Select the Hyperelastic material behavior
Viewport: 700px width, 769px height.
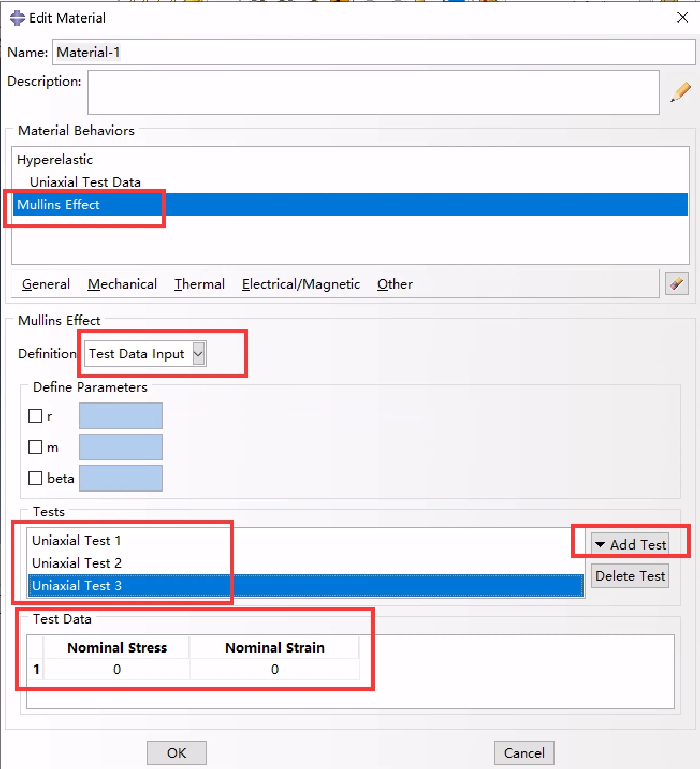(x=350, y=159)
